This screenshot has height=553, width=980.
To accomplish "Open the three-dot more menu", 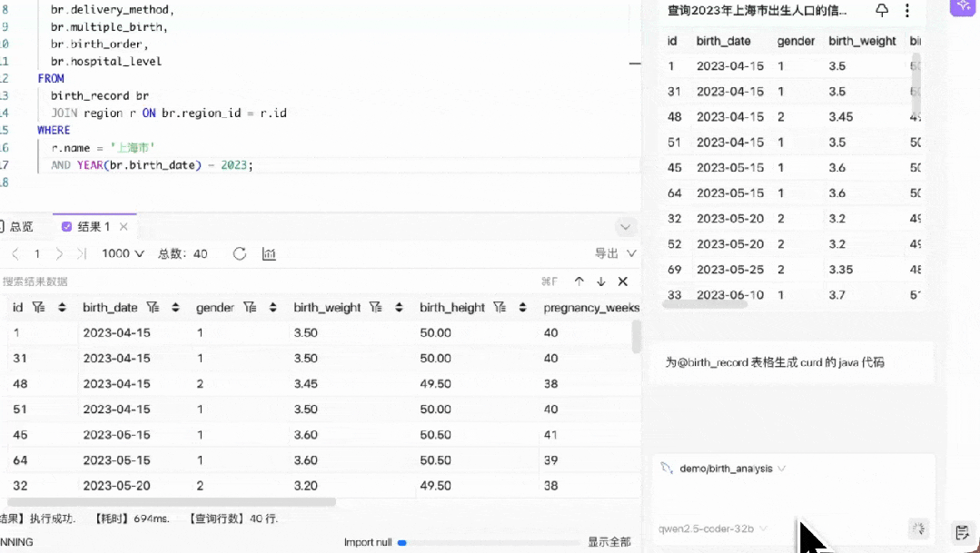I will click(x=906, y=10).
